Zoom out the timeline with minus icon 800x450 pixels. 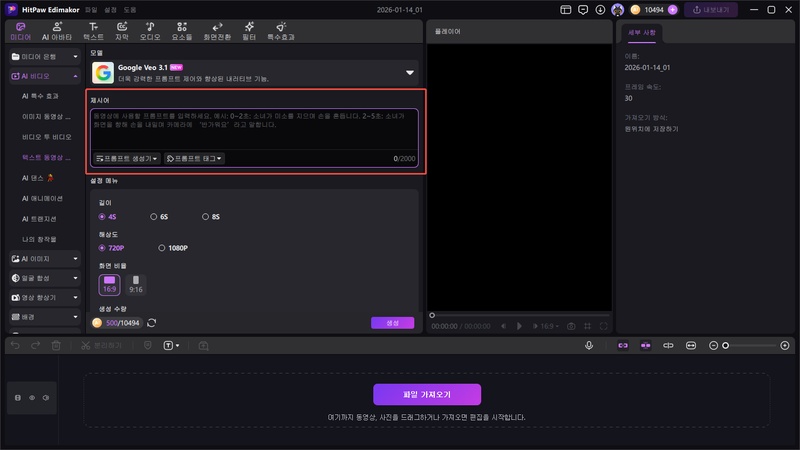713,345
